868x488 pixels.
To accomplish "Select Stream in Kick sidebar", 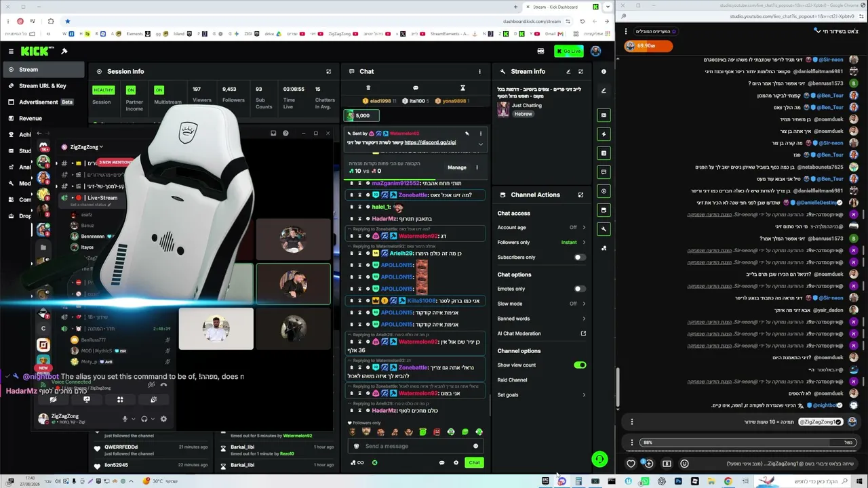I will pos(43,69).
